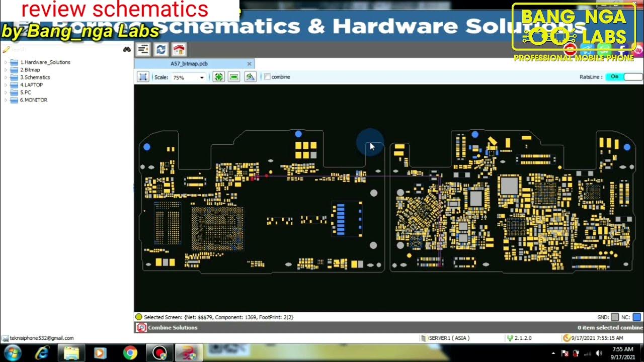Click the screen recorder taskbar icon
This screenshot has height=362, width=644.
159,353
